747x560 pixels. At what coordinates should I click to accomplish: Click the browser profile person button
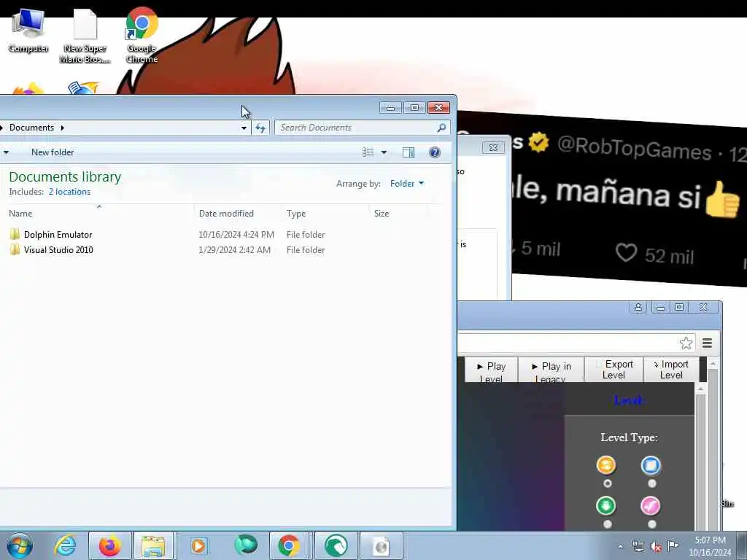[638, 308]
